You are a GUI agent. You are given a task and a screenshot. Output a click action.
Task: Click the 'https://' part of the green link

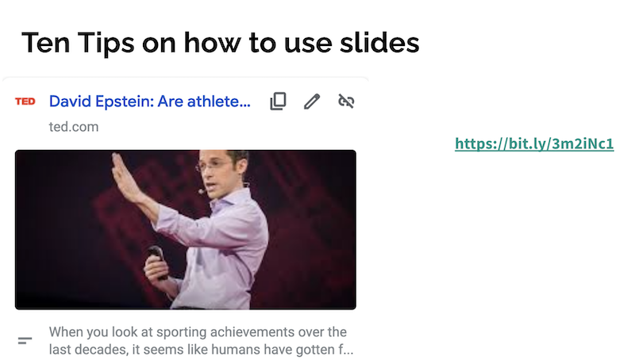tap(480, 144)
